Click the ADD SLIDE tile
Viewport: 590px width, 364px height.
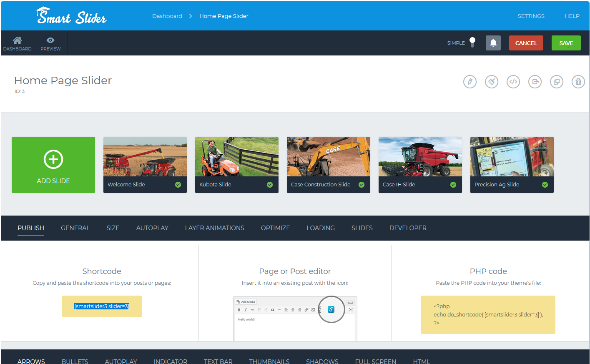(53, 165)
